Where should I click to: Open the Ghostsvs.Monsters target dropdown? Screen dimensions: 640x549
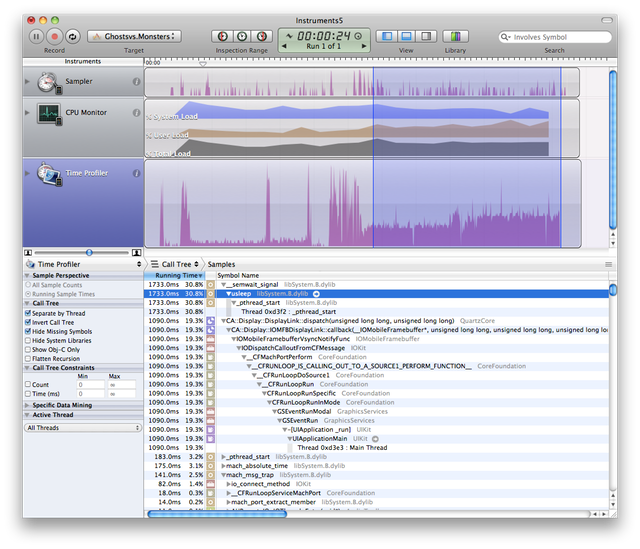pos(134,36)
